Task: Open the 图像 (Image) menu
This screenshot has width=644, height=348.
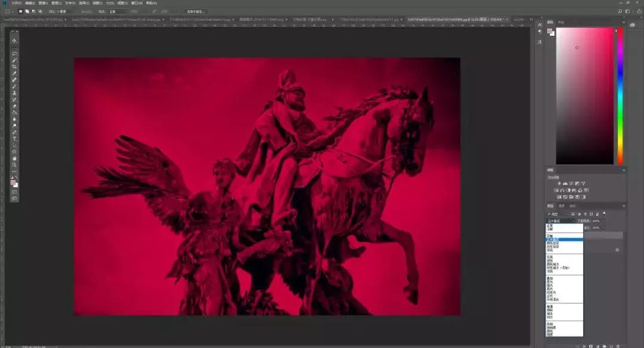Action: coord(43,3)
